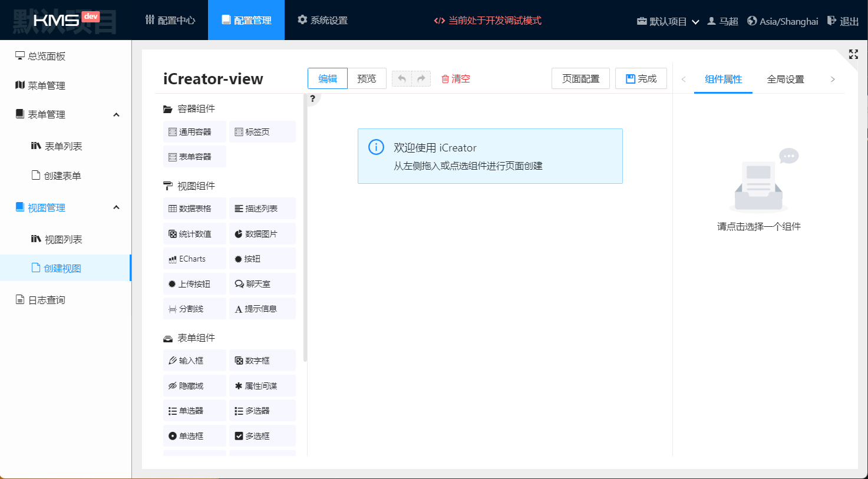Image resolution: width=868 pixels, height=479 pixels.
Task: Click the 清空 trash button
Action: pos(456,79)
